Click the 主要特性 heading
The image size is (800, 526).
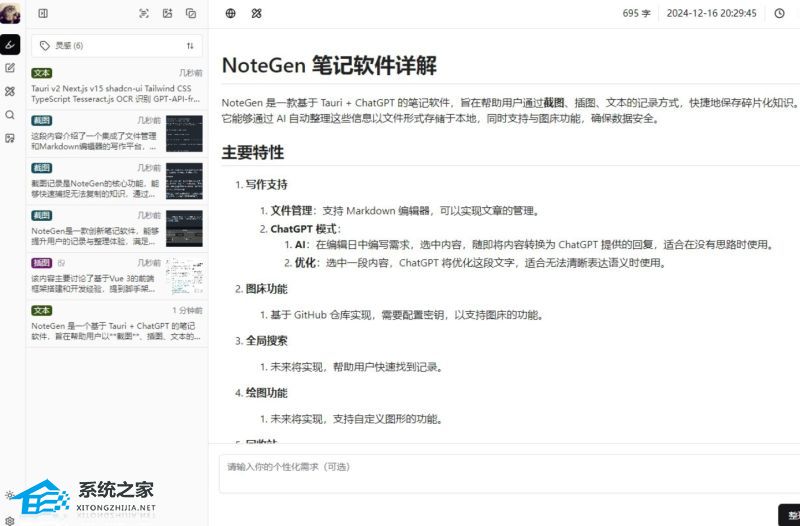click(253, 152)
